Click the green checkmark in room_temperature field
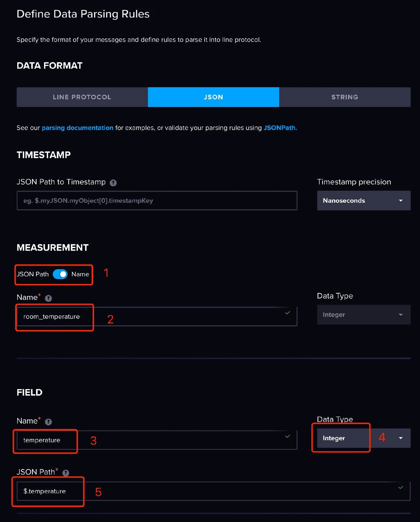 (x=287, y=313)
